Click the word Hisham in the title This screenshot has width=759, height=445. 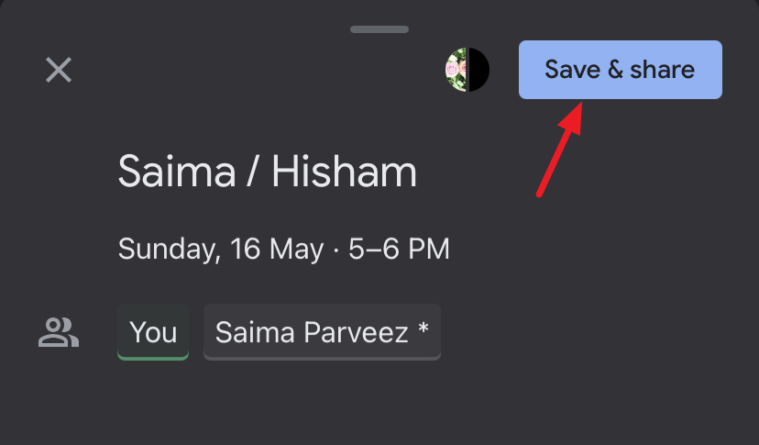point(344,171)
